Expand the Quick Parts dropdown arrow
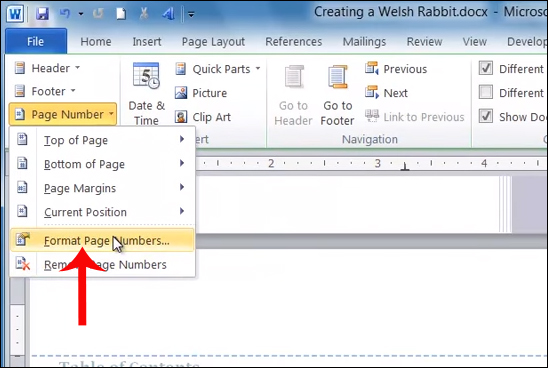Screen dimensions: 548x368 tap(258, 68)
